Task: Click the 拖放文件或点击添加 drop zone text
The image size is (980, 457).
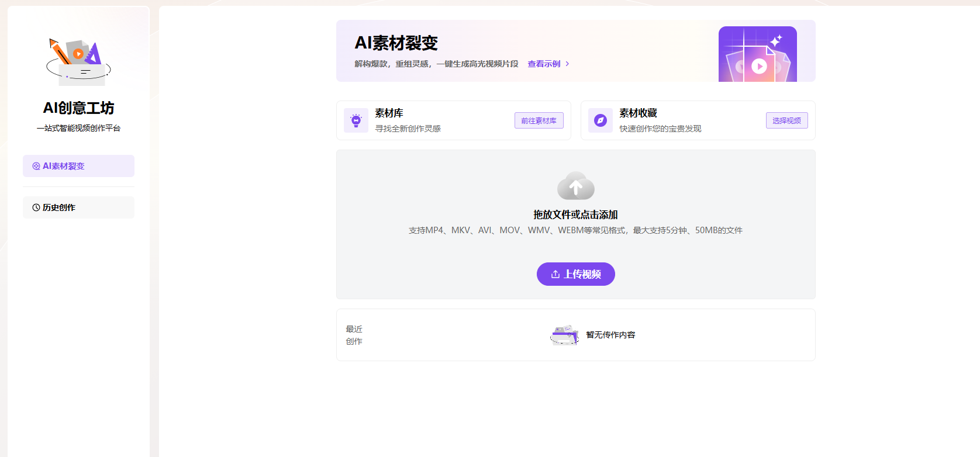Action: coord(576,214)
